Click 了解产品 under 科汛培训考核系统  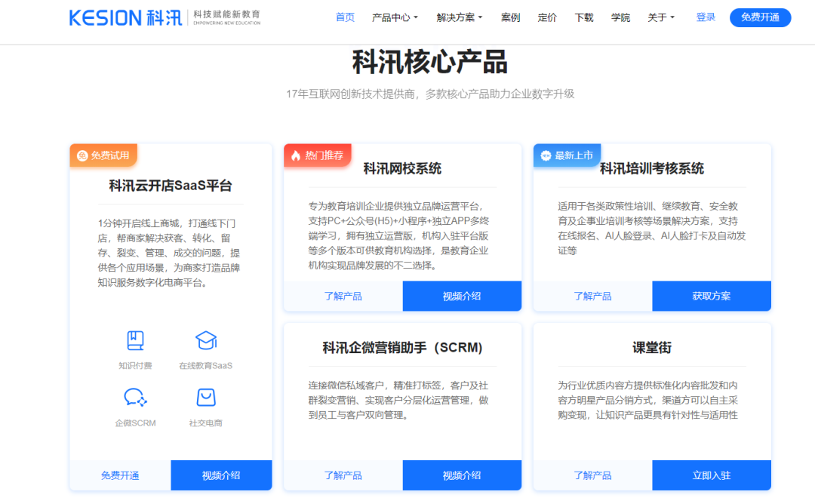click(x=592, y=297)
